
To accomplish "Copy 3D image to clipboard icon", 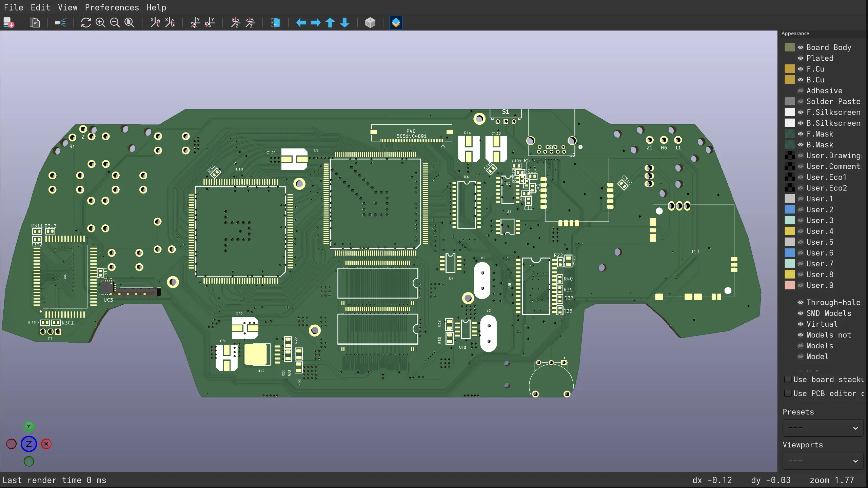I will (35, 23).
